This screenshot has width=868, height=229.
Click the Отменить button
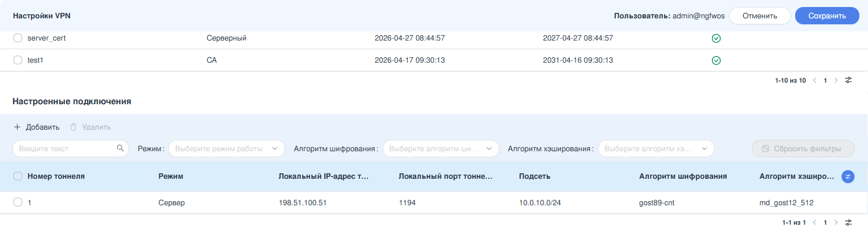tap(760, 16)
